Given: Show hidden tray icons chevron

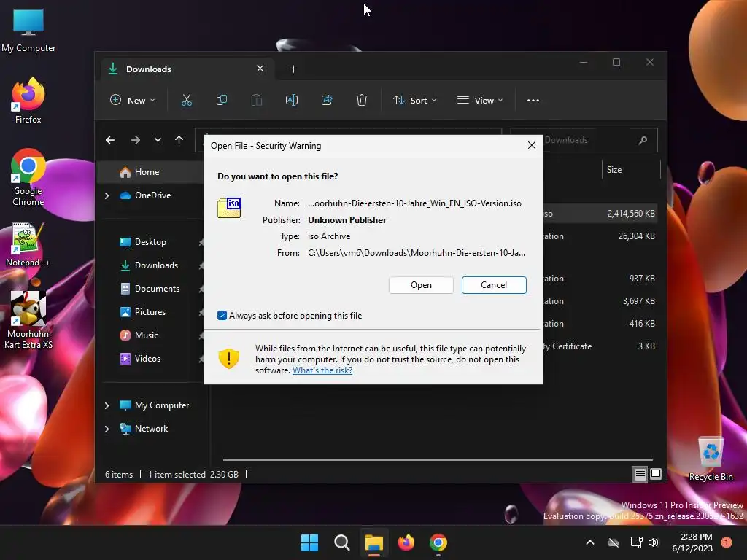Looking at the screenshot, I should point(589,542).
